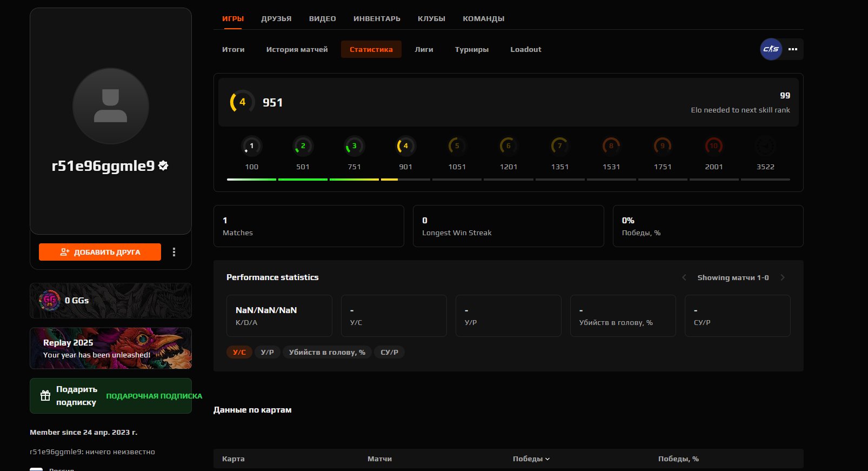Open the vertical dots profile options menu

(x=174, y=252)
